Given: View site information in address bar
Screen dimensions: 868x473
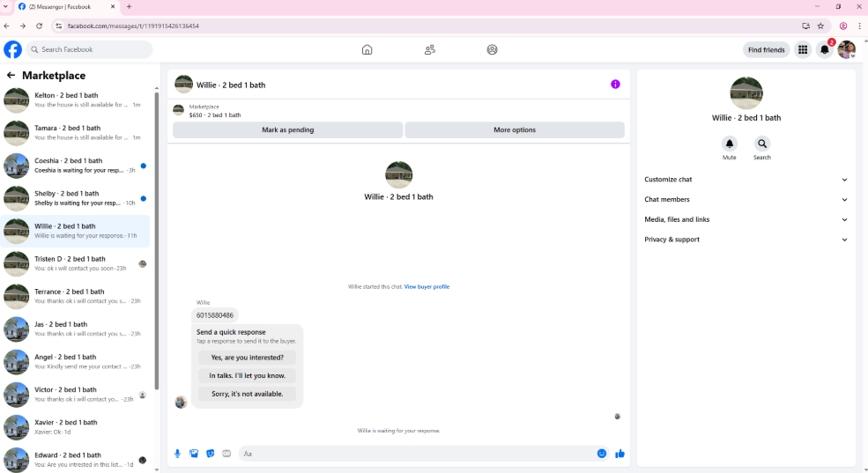Looking at the screenshot, I should point(59,26).
